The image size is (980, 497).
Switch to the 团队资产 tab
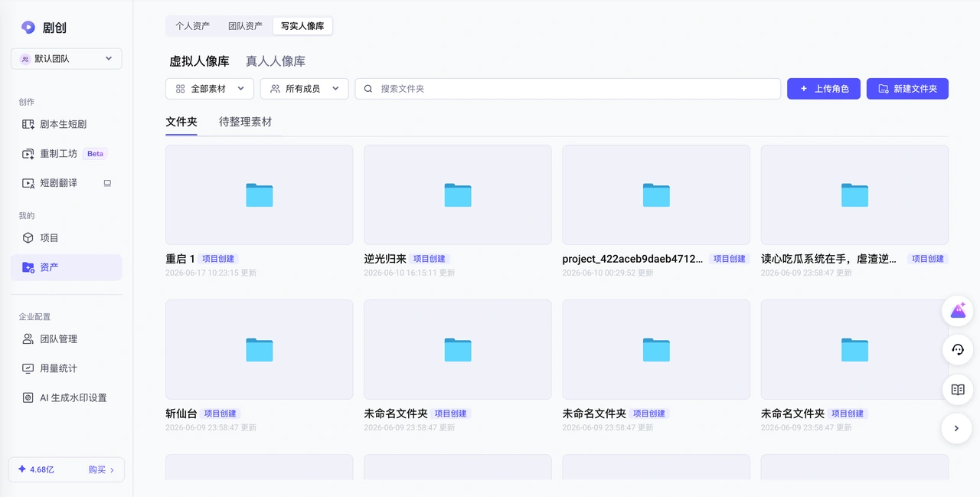pyautogui.click(x=245, y=26)
